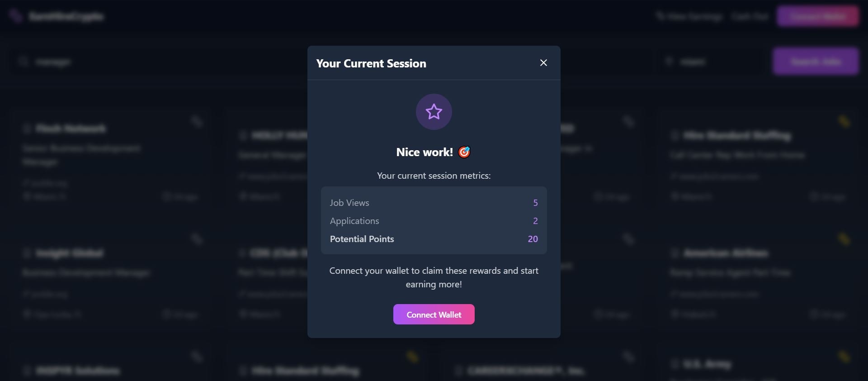Open the View Earnings header link
This screenshot has width=868, height=381.
(689, 17)
